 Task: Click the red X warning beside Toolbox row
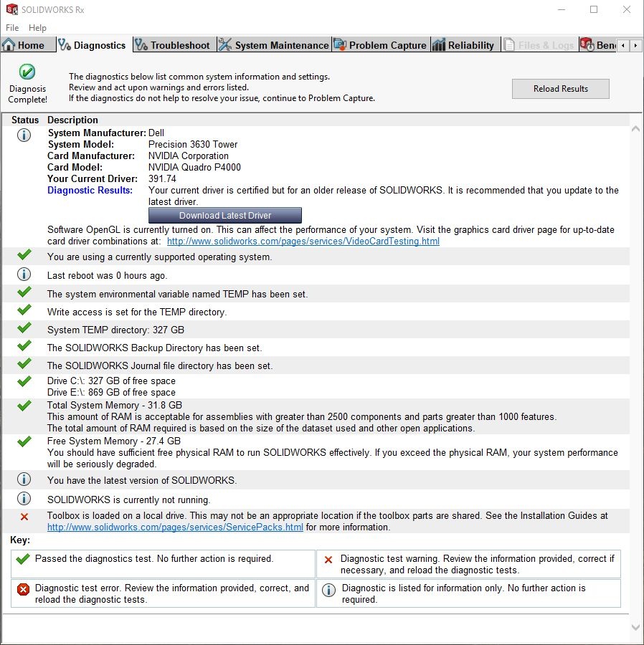pyautogui.click(x=24, y=517)
